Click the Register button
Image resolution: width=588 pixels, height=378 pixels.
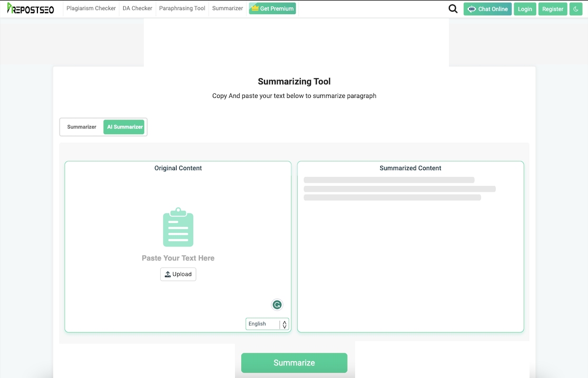click(553, 9)
